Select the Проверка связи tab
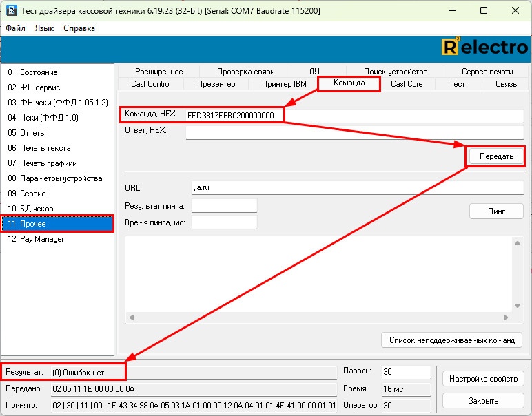Viewport: 532px width, 416px height. (245, 72)
